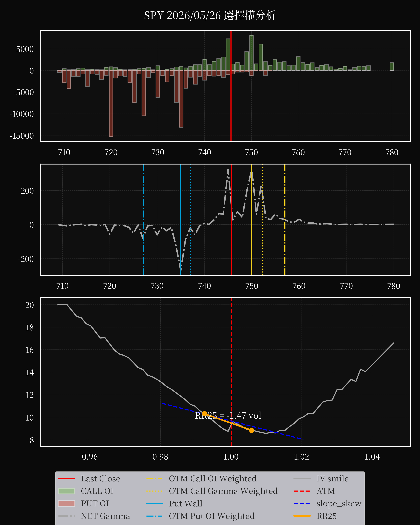Click the tallest put OI bar at strike 720
Screen dimensions: 420x525
click(x=111, y=103)
